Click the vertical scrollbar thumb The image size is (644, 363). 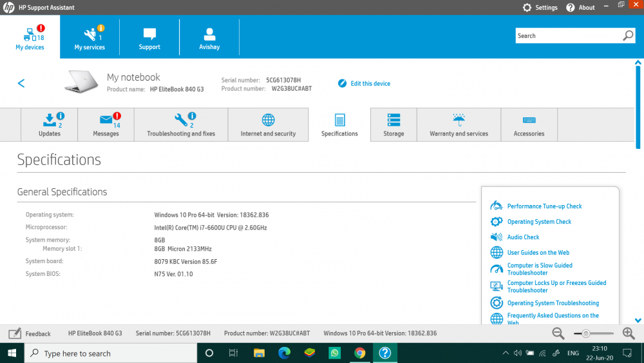click(638, 107)
